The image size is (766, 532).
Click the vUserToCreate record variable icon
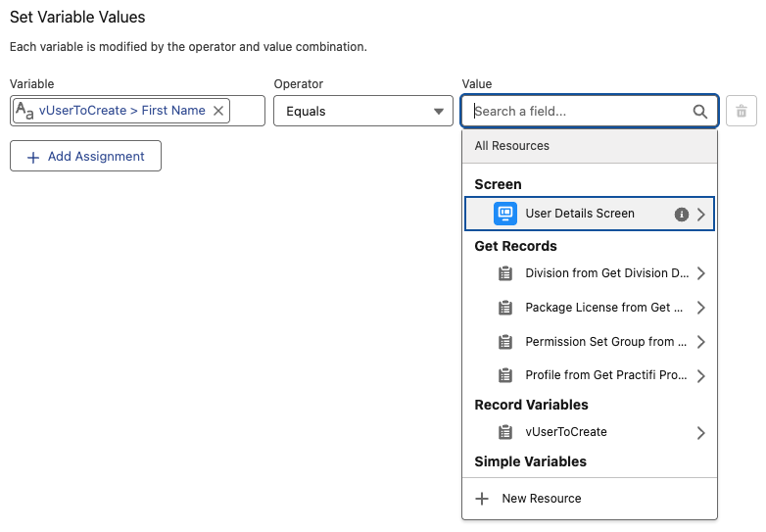(x=505, y=432)
